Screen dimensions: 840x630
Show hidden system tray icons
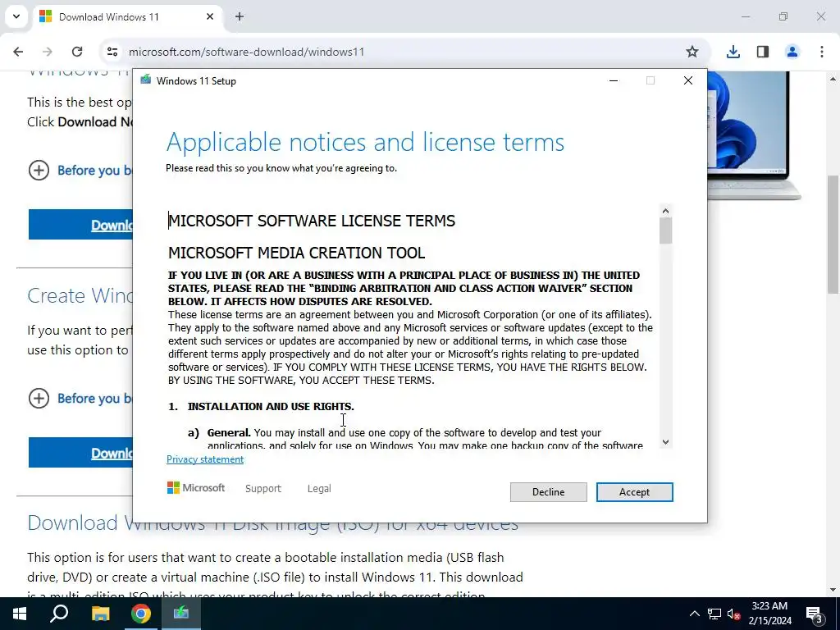coord(694,614)
